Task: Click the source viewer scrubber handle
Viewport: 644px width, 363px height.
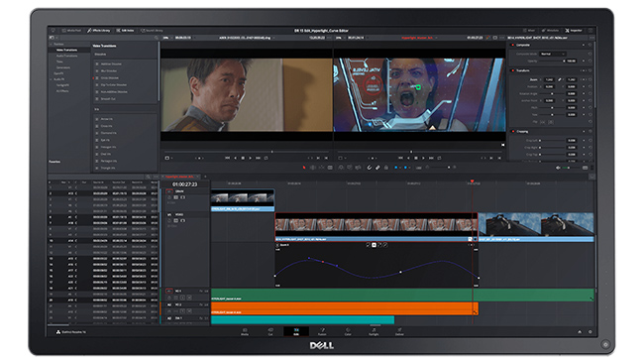Action: tap(271, 152)
